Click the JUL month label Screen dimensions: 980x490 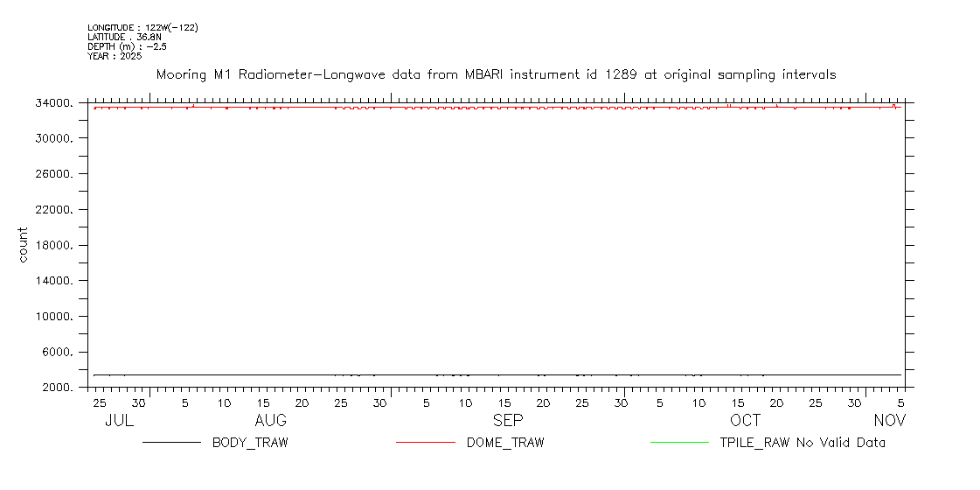(119, 421)
